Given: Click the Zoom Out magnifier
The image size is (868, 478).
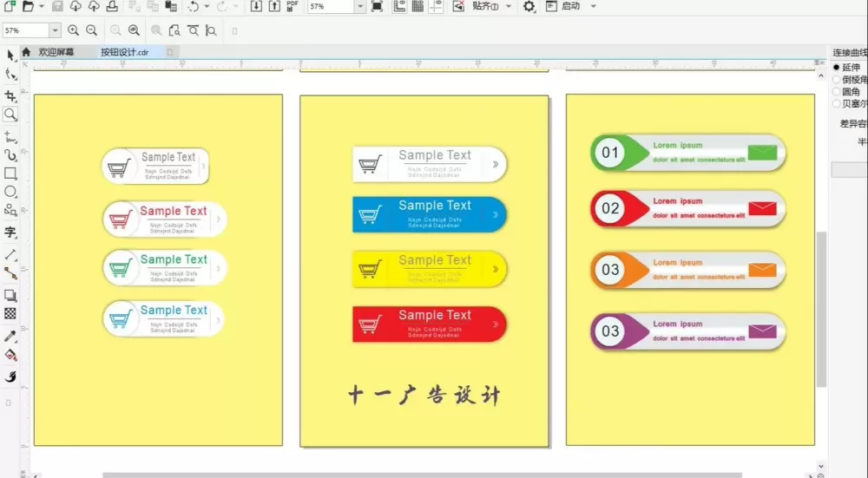Looking at the screenshot, I should [x=92, y=30].
